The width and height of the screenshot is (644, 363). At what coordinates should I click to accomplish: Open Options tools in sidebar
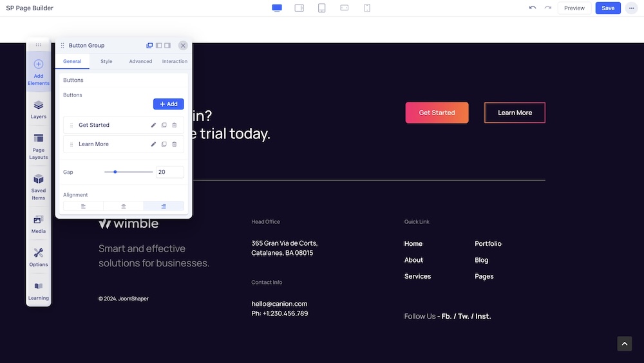tap(38, 257)
